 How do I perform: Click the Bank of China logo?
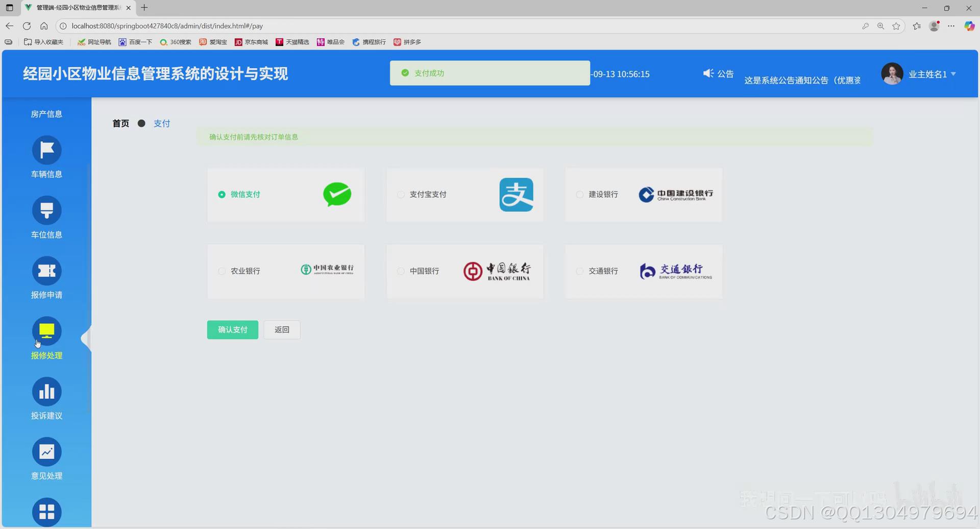coord(497,271)
